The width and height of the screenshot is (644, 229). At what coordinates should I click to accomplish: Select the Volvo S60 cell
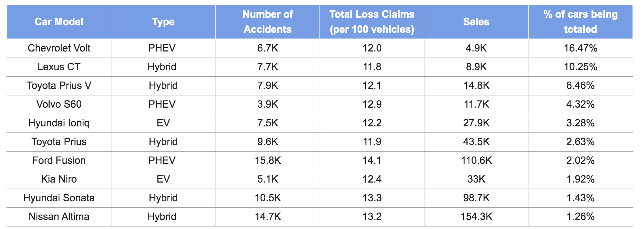59,104
